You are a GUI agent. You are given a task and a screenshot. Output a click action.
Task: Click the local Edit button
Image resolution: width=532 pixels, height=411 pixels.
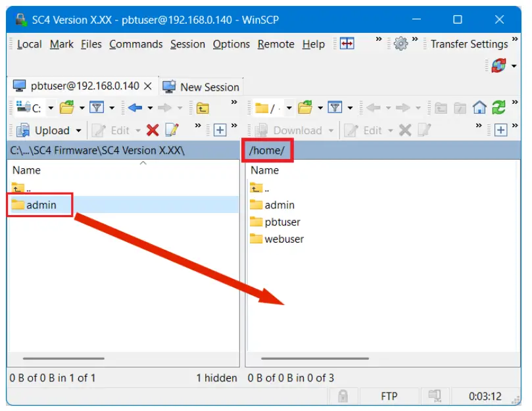pyautogui.click(x=110, y=130)
